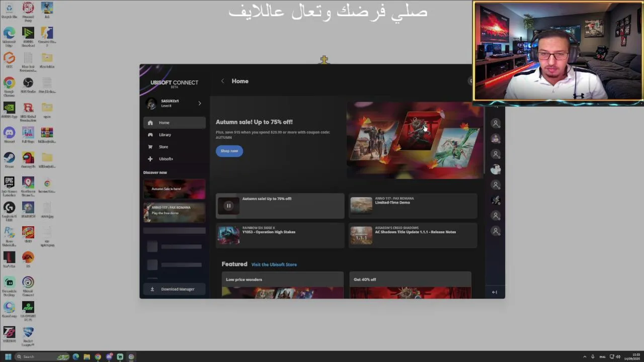The height and width of the screenshot is (362, 644).
Task: Open Among Us desktop shortcut
Action: point(28,160)
